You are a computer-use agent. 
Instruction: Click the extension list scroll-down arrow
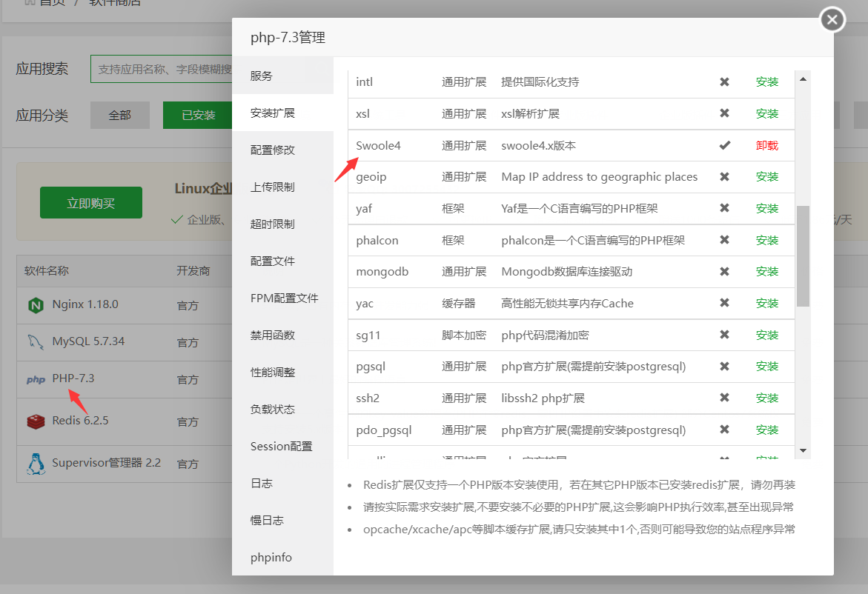click(803, 451)
